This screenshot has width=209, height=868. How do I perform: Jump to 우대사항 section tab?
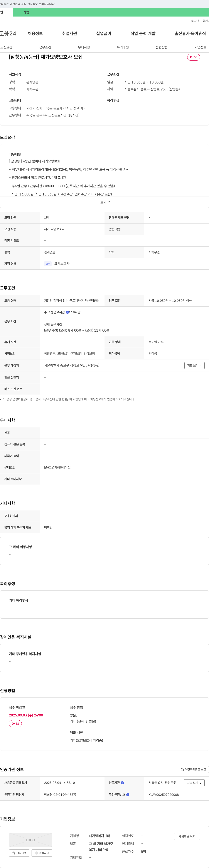click(x=84, y=47)
